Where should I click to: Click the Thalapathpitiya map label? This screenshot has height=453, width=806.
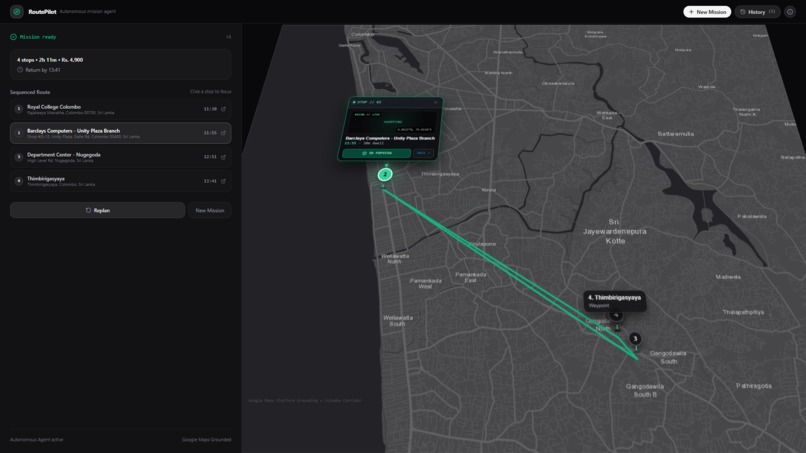[743, 312]
